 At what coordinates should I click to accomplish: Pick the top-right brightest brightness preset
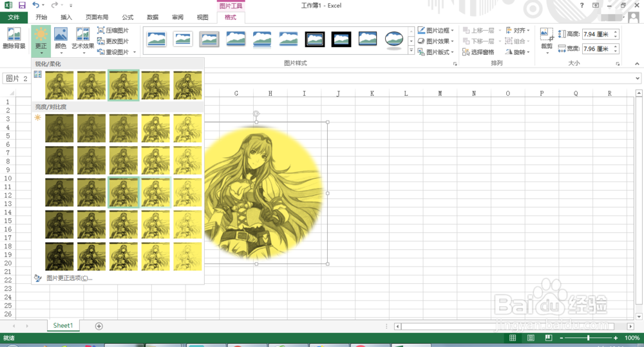[x=187, y=129]
